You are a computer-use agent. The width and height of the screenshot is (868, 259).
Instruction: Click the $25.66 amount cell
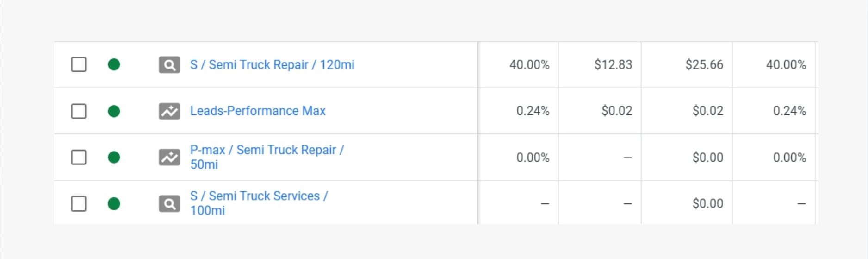coord(704,65)
